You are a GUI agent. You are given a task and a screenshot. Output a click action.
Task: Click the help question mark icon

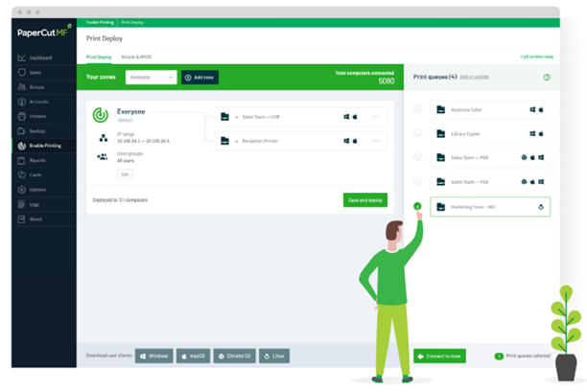click(547, 77)
